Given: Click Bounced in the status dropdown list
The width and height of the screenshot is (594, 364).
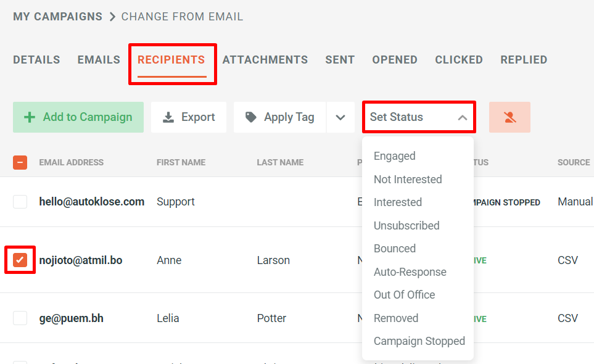Looking at the screenshot, I should tap(395, 248).
